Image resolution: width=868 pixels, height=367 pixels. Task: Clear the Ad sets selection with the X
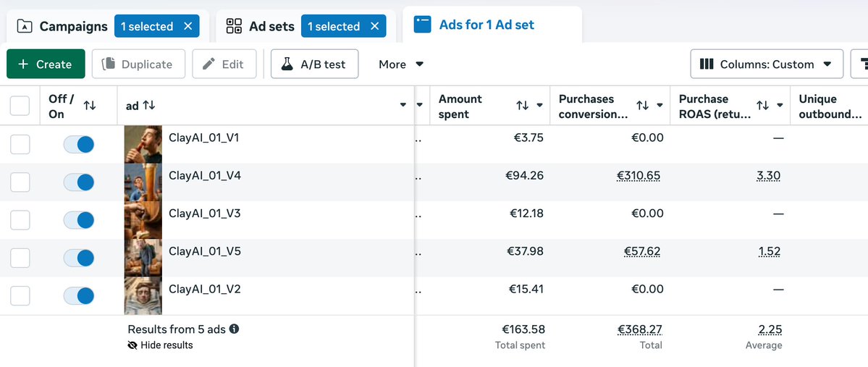click(x=374, y=27)
